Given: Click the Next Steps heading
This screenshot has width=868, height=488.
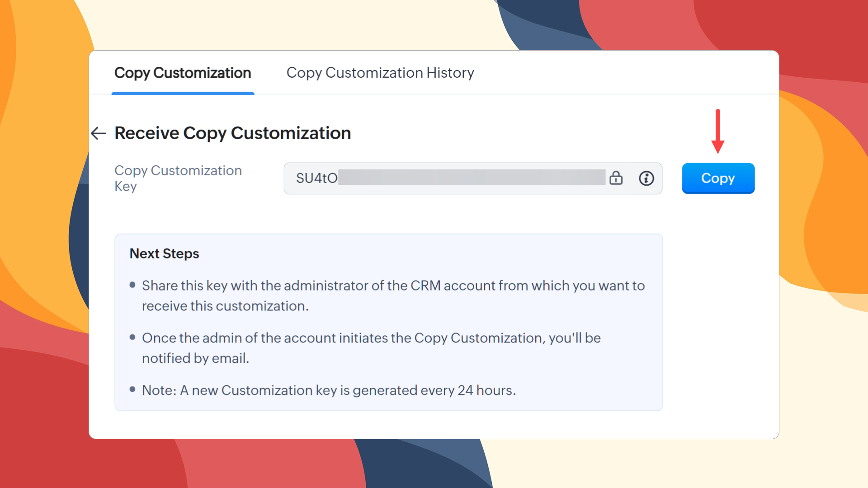Looking at the screenshot, I should pos(164,253).
